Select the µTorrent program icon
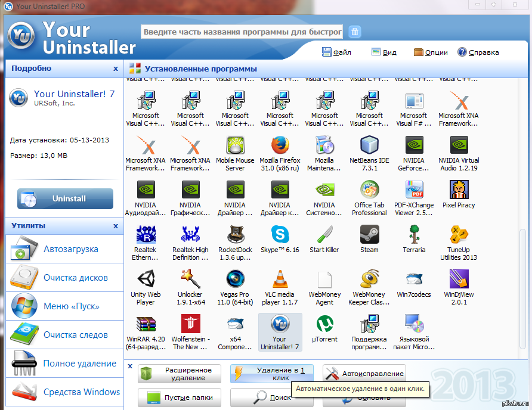The width and height of the screenshot is (532, 410). point(324,324)
